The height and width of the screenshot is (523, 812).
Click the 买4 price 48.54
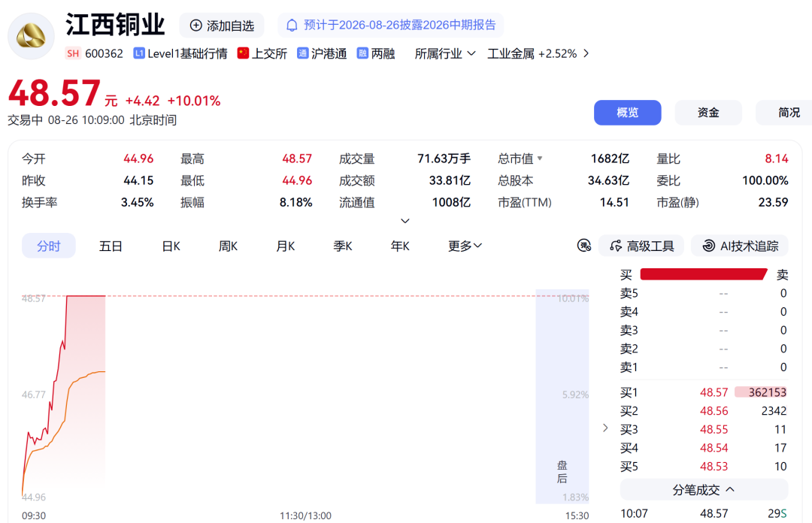pyautogui.click(x=714, y=448)
